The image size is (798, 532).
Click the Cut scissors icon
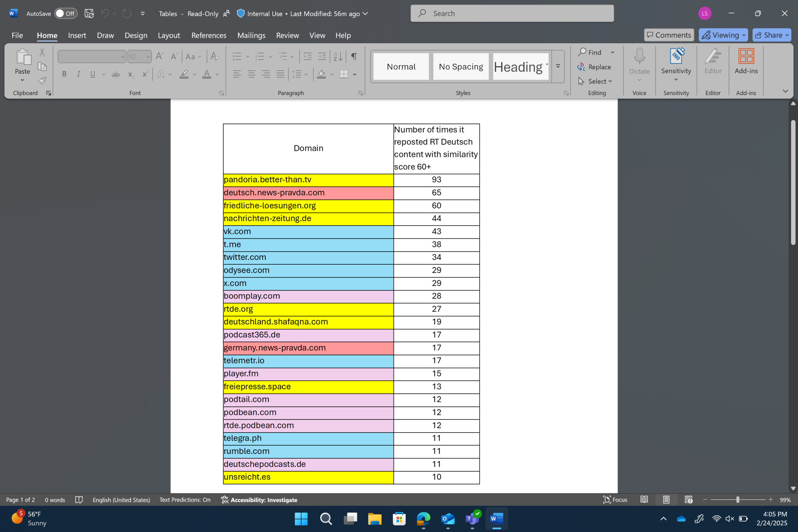coord(42,52)
